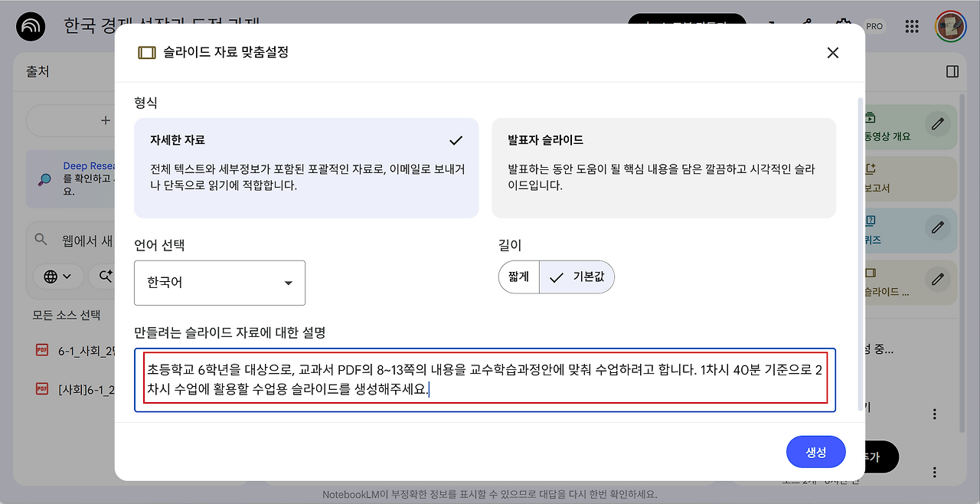Click the 웹에서 새 search field
The height and width of the screenshot is (504, 980).
(x=87, y=241)
